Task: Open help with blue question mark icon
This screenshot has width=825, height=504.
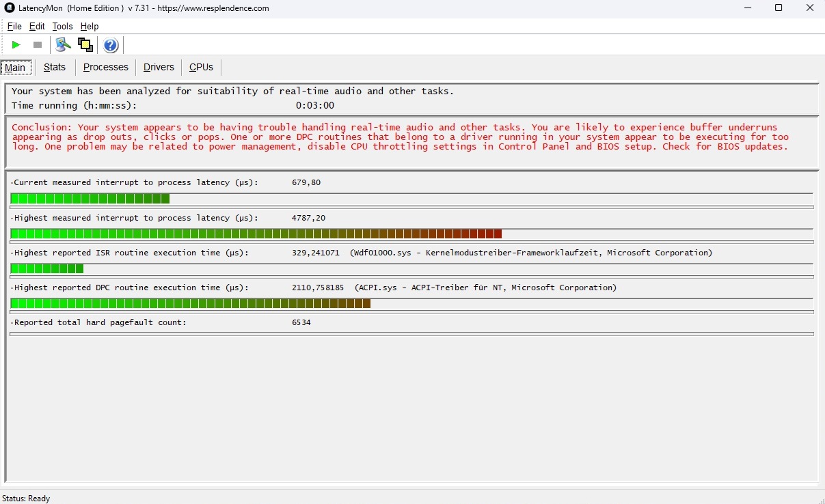Action: (x=111, y=45)
